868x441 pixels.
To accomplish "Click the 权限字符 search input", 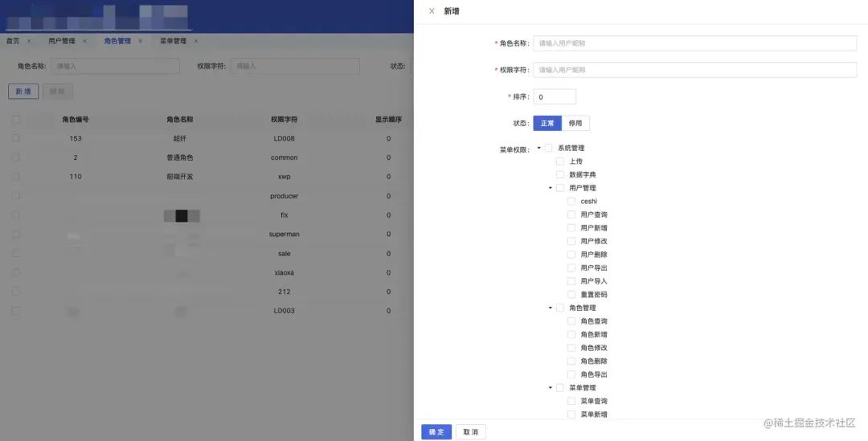I will coord(295,67).
